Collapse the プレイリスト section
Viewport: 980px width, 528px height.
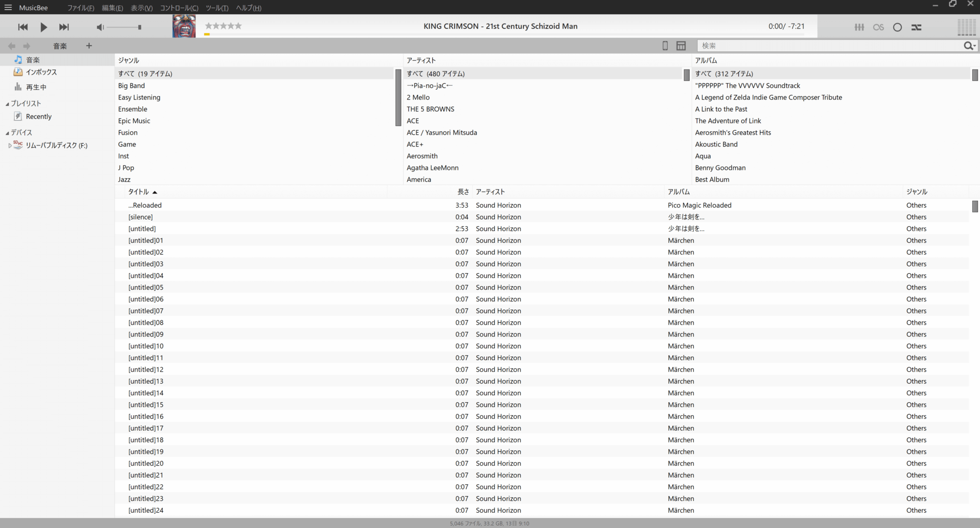pos(7,104)
